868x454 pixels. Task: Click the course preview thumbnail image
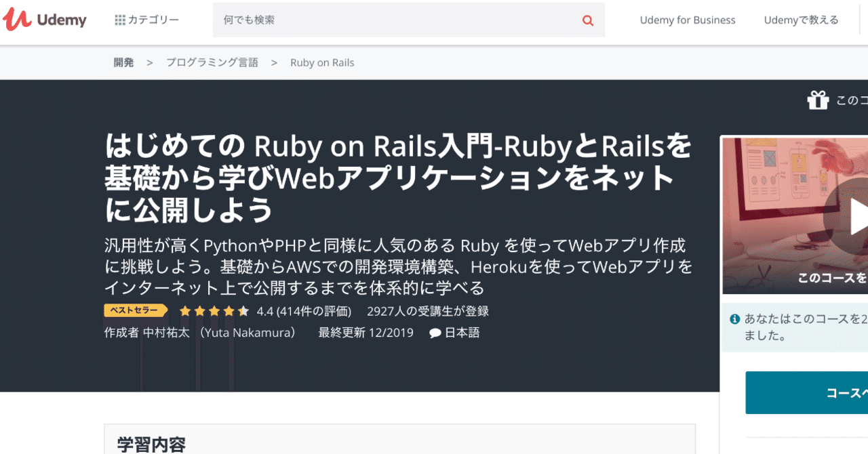tap(795, 216)
